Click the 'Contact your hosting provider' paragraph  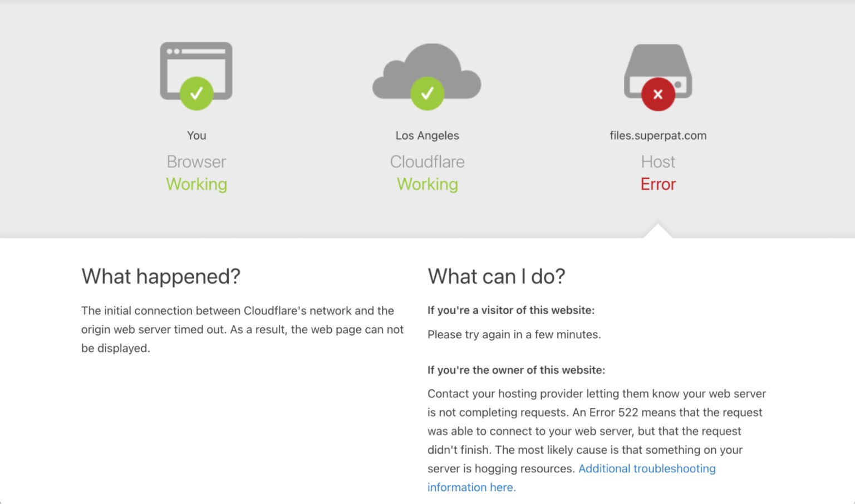pyautogui.click(x=597, y=440)
